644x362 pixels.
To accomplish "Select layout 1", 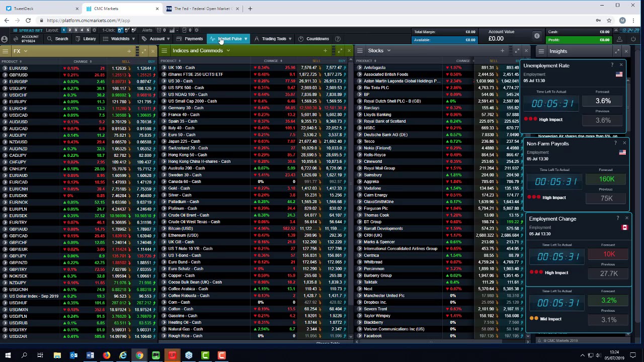I will point(63,30).
